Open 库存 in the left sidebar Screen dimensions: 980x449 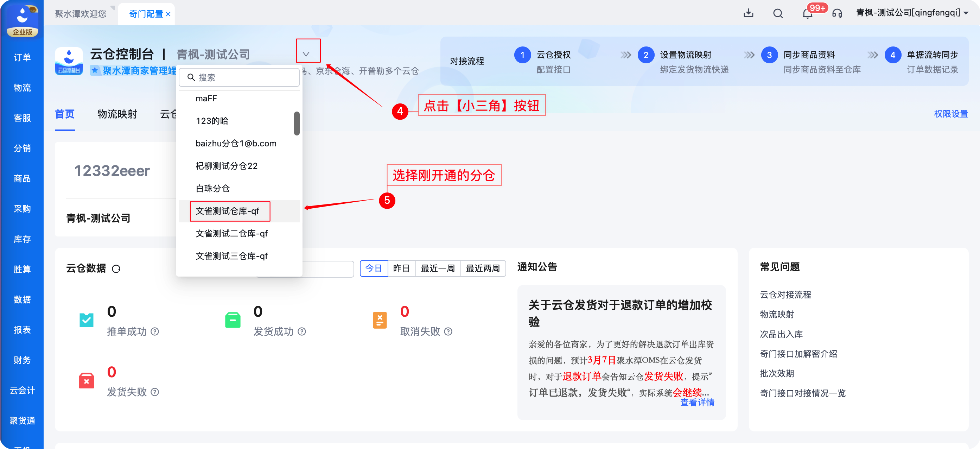(22, 239)
